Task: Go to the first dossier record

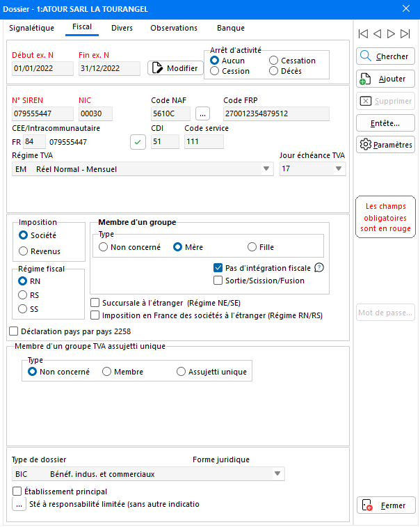Action: click(x=363, y=33)
